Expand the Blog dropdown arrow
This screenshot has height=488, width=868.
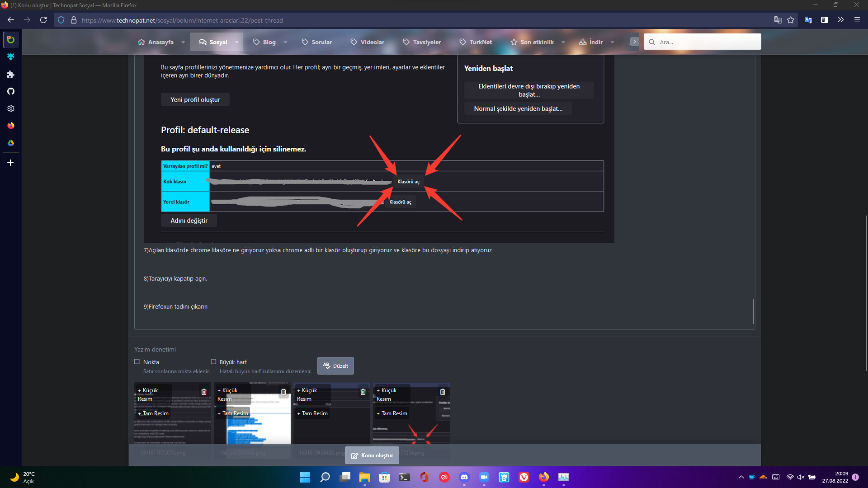[285, 42]
